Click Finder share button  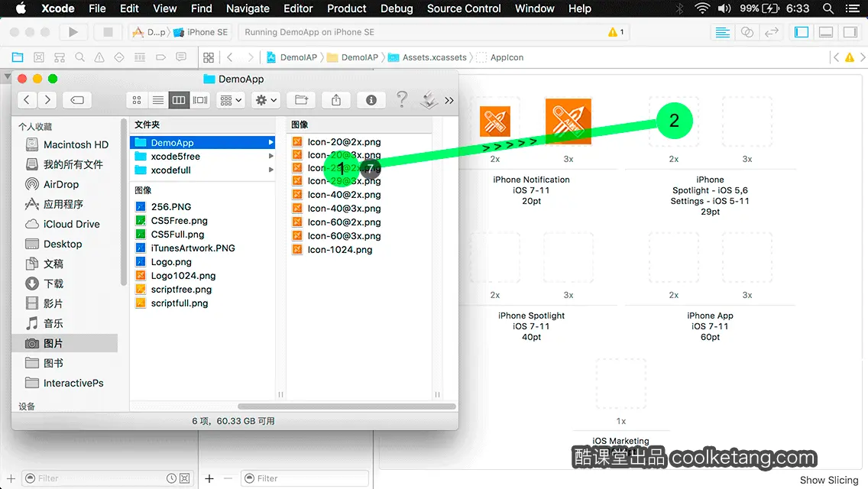[x=336, y=99]
